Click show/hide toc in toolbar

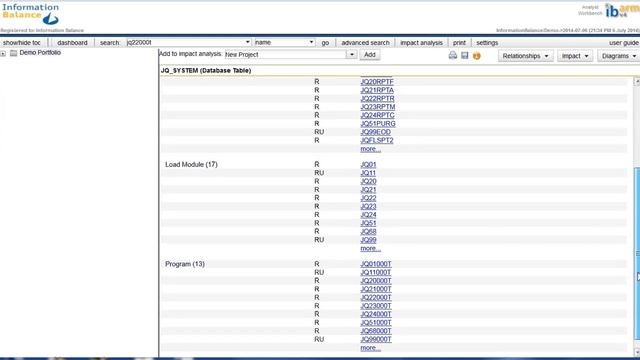22,42
